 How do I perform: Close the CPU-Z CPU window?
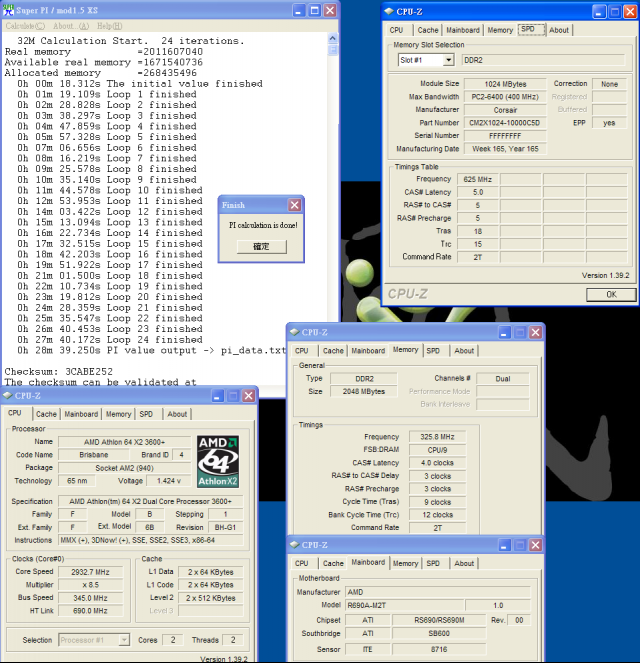[249, 396]
